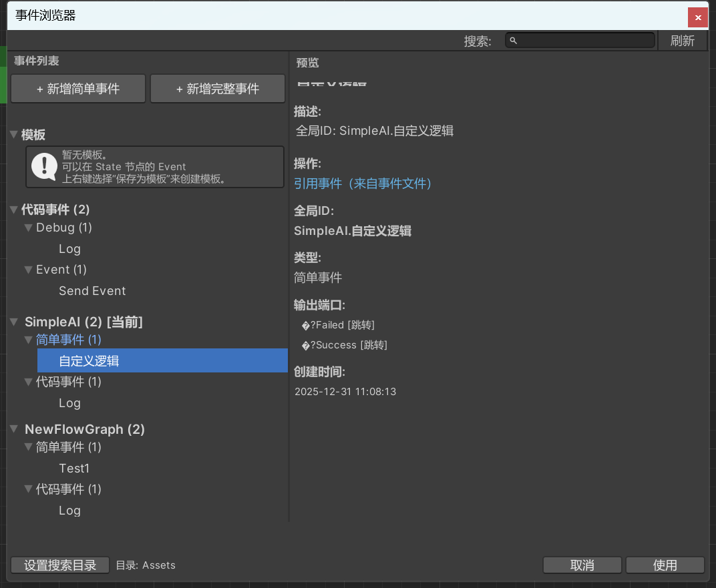The image size is (716, 588).
Task: Click the 使用 button
Action: coord(665,565)
